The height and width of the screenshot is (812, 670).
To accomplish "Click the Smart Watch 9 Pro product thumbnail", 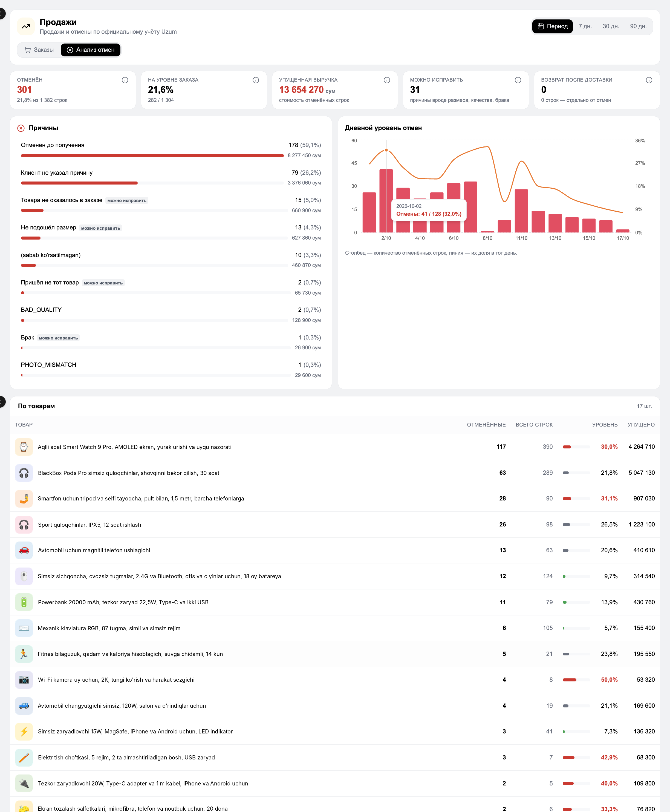I will [24, 447].
